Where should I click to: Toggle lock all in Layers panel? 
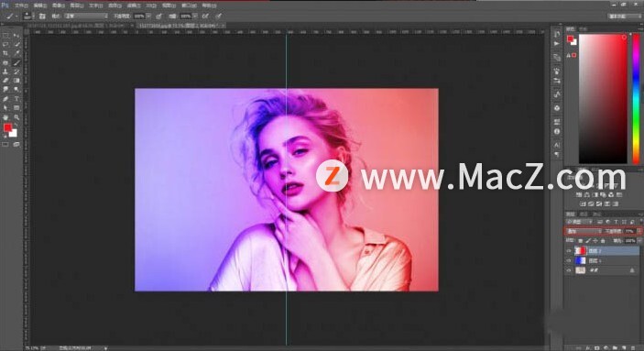[x=603, y=241]
